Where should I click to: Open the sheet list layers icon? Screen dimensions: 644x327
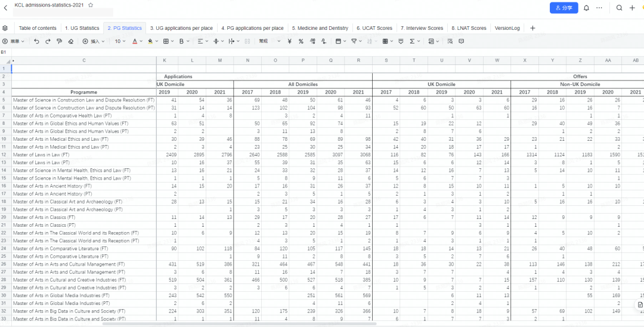5,28
